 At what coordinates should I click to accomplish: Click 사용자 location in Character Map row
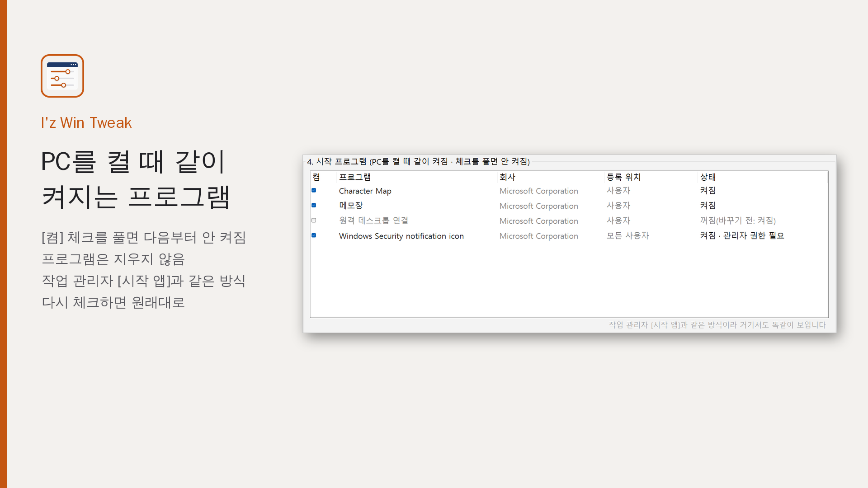click(x=618, y=191)
